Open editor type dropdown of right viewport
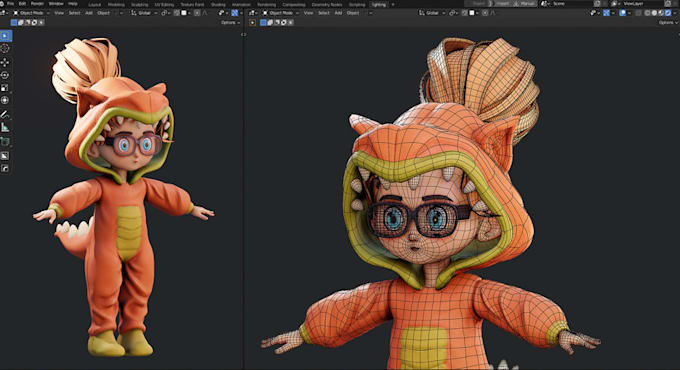This screenshot has width=680, height=370. pos(253,13)
